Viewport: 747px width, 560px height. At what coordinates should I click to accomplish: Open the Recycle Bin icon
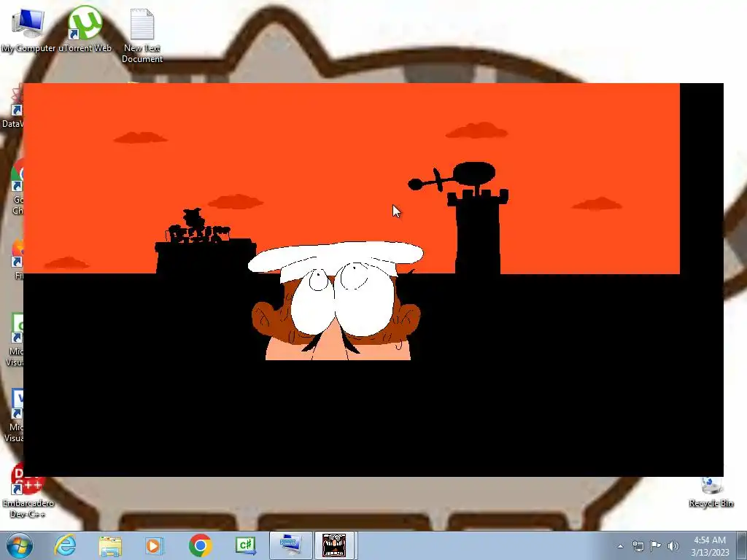(711, 492)
